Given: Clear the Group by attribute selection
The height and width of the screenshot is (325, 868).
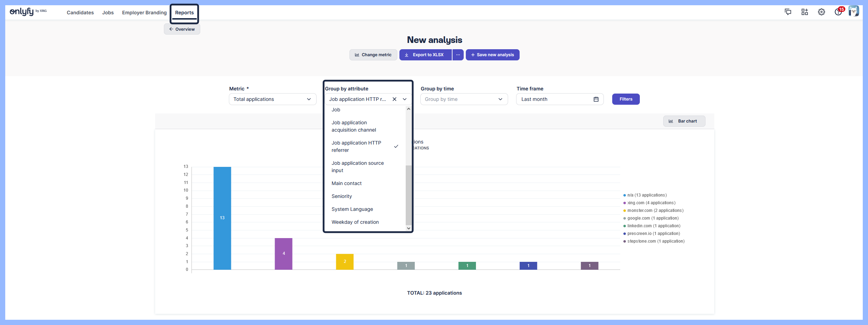Looking at the screenshot, I should (394, 99).
